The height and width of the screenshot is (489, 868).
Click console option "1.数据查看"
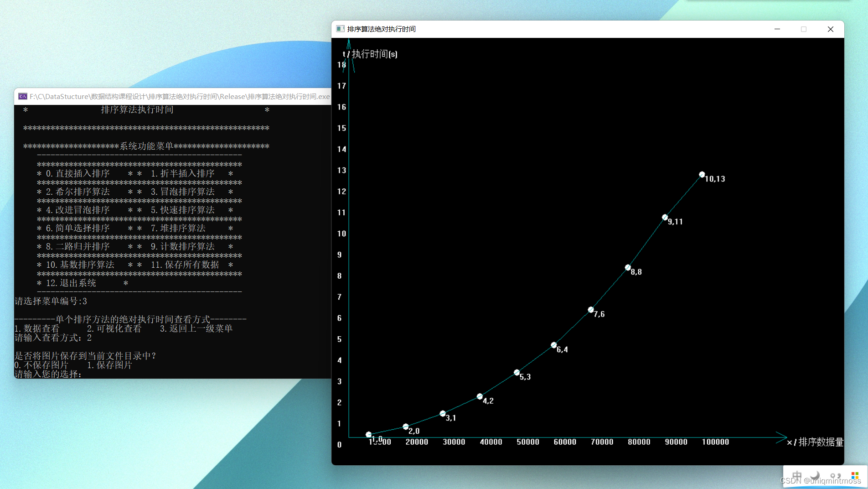[x=37, y=328]
